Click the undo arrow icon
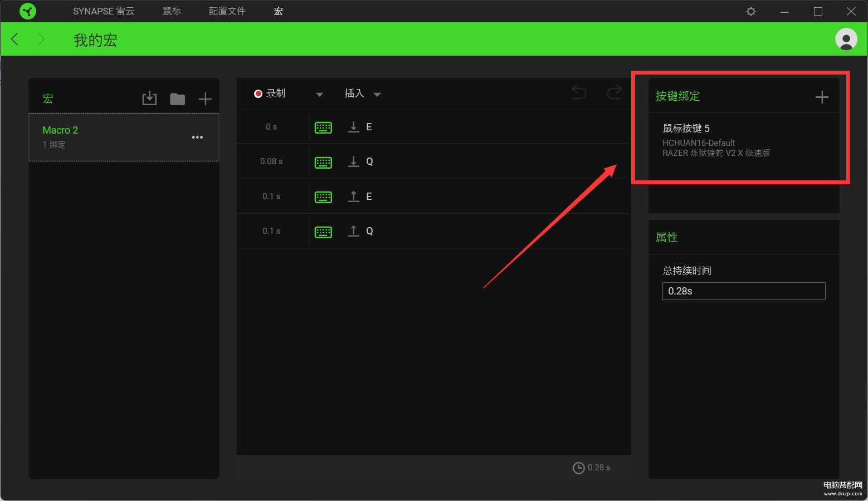Image resolution: width=868 pixels, height=501 pixels. click(579, 92)
